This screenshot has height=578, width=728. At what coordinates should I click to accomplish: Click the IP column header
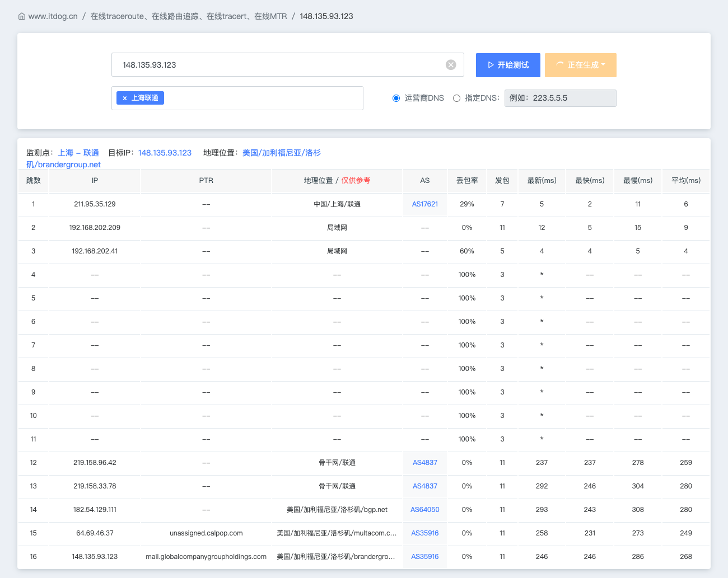pos(95,181)
